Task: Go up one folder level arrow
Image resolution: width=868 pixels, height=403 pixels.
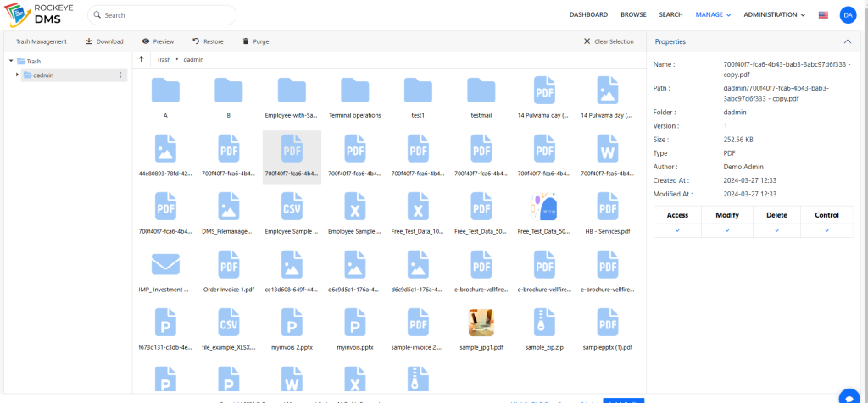Action: 142,59
